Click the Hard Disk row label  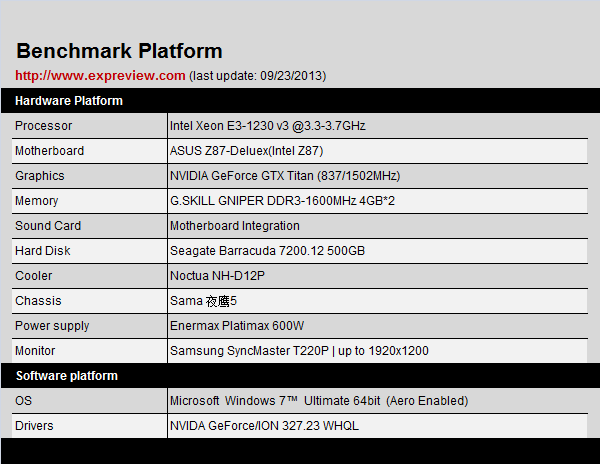tap(43, 251)
